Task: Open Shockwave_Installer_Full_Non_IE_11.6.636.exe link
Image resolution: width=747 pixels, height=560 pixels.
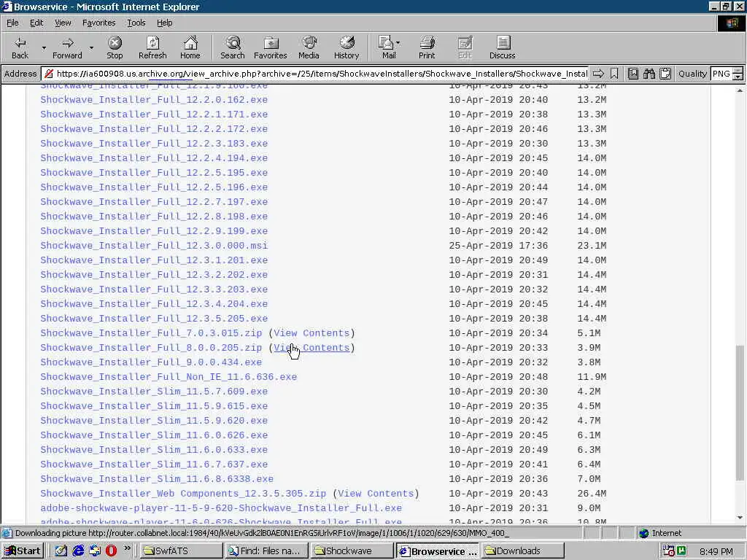Action: click(x=169, y=377)
